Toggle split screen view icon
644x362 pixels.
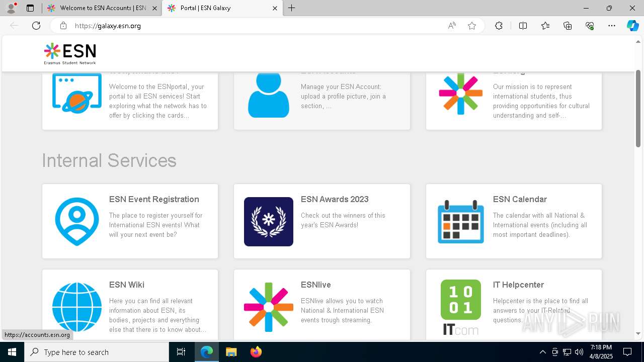pyautogui.click(x=523, y=26)
